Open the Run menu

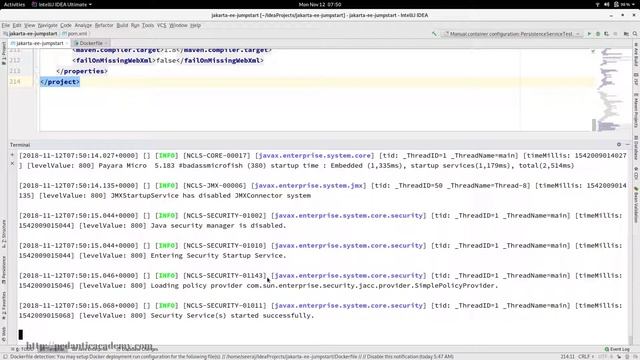point(135,25)
